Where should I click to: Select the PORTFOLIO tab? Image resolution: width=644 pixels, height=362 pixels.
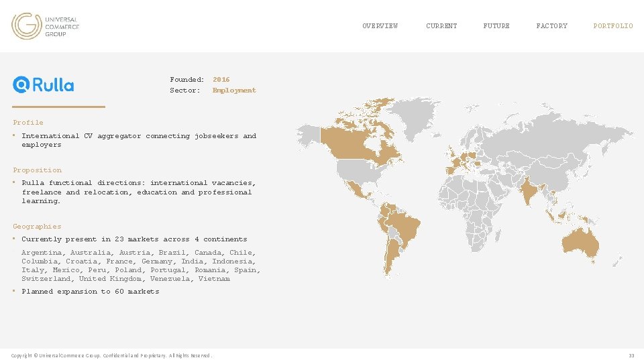pyautogui.click(x=612, y=26)
